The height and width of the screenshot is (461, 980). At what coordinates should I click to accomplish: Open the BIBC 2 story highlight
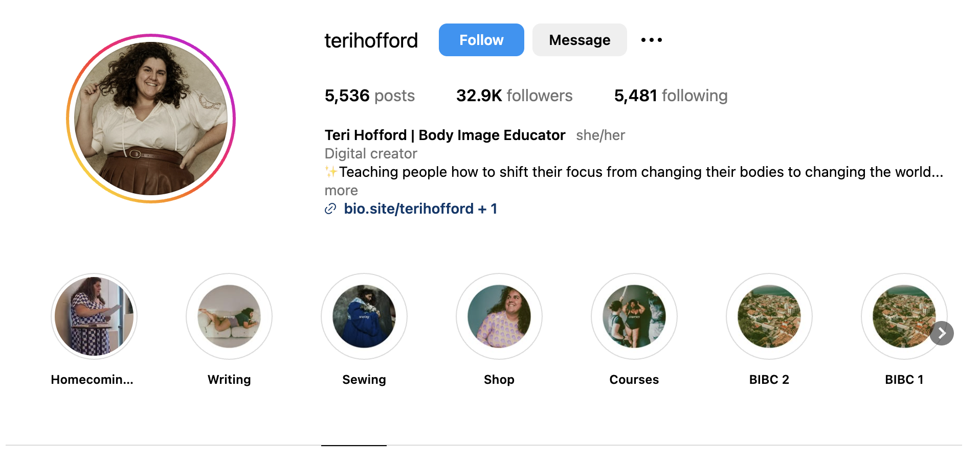(x=769, y=316)
